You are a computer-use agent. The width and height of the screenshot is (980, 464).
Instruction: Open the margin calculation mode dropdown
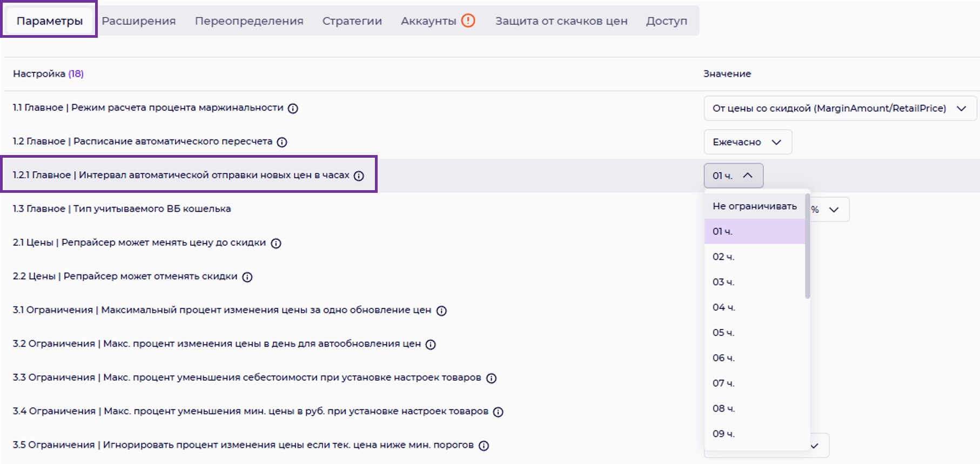click(840, 109)
